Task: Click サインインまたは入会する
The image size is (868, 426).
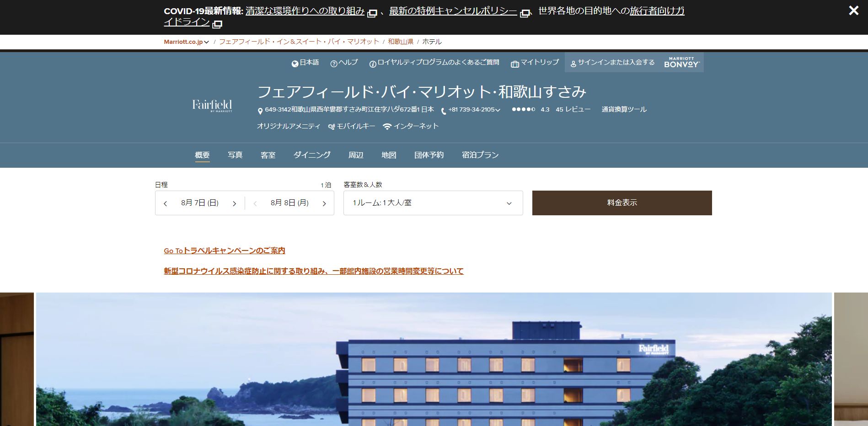Action: tap(616, 62)
